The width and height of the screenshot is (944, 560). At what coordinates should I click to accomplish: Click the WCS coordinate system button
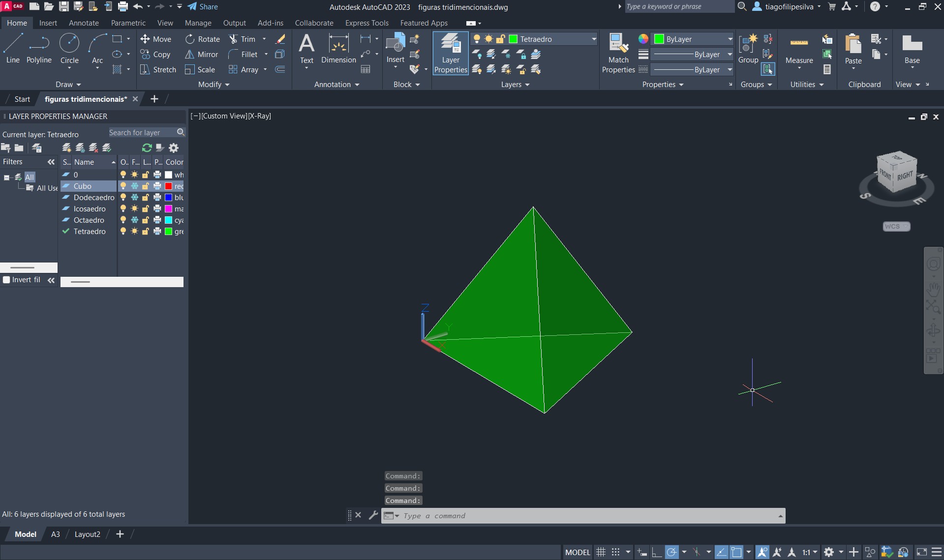pos(896,227)
